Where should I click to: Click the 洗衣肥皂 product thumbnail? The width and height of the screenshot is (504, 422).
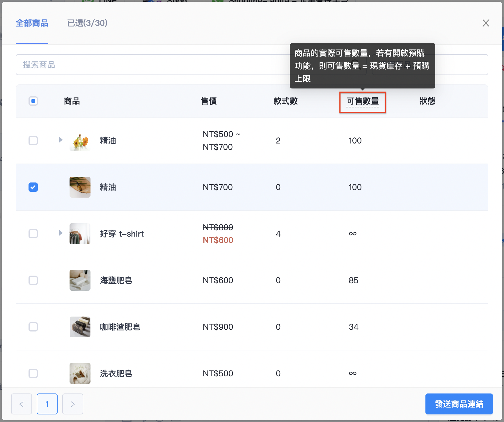(80, 373)
